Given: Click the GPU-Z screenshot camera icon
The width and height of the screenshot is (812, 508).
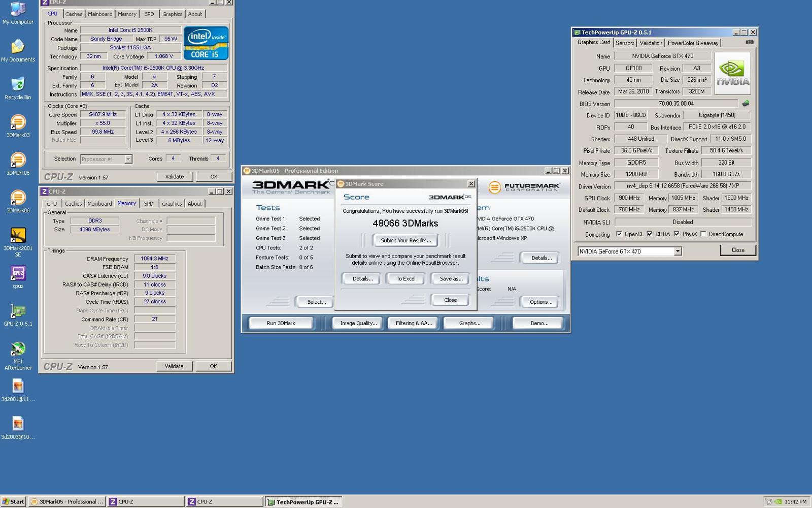Looking at the screenshot, I should [x=749, y=42].
